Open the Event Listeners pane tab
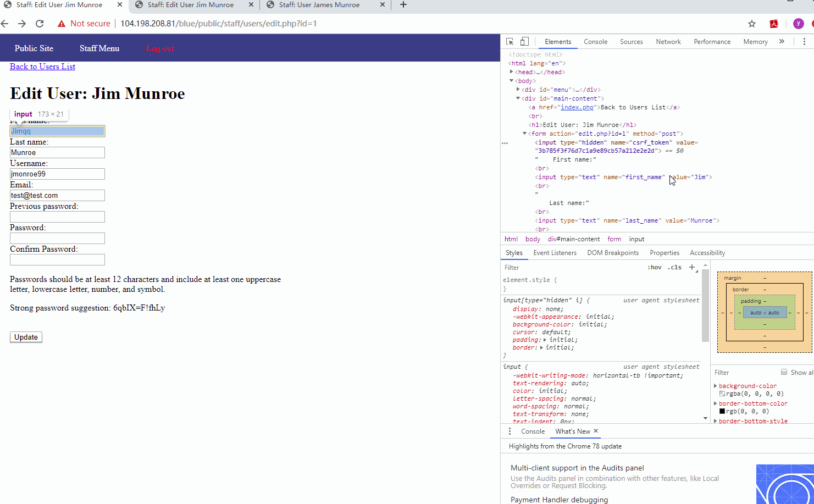Image resolution: width=814 pixels, height=504 pixels. coord(555,253)
